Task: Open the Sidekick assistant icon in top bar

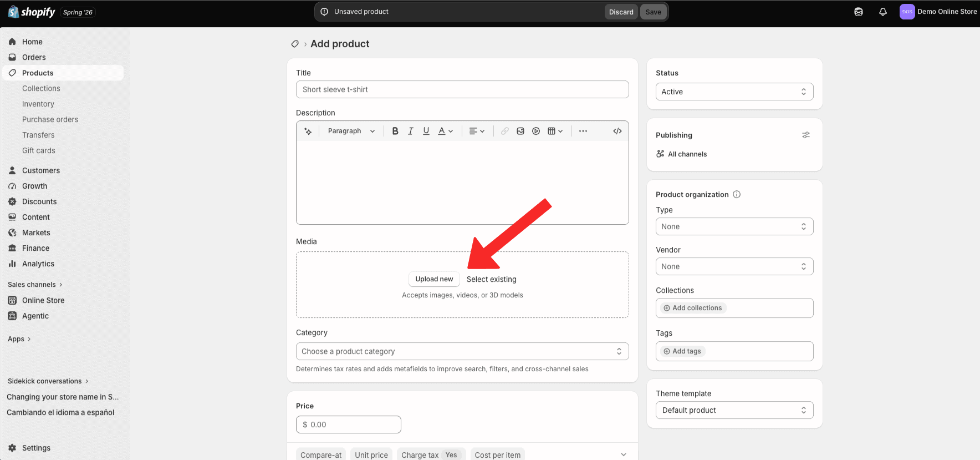Action: [x=859, y=12]
